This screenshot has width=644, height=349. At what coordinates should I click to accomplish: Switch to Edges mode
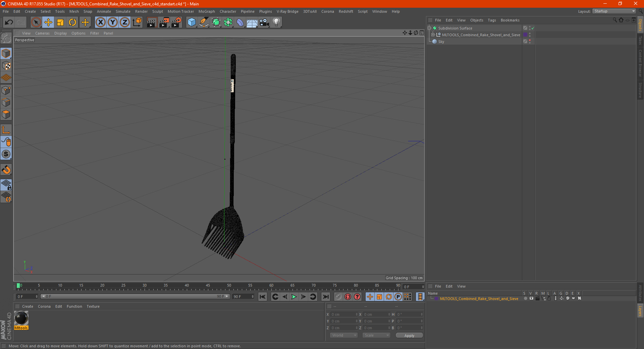[6, 102]
